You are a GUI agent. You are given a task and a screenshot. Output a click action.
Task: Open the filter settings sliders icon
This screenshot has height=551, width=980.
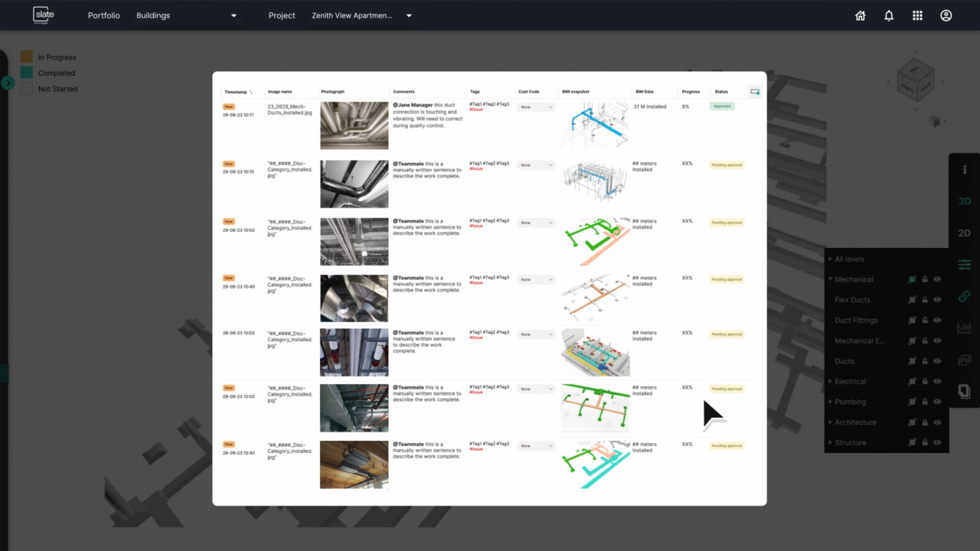pos(964,264)
